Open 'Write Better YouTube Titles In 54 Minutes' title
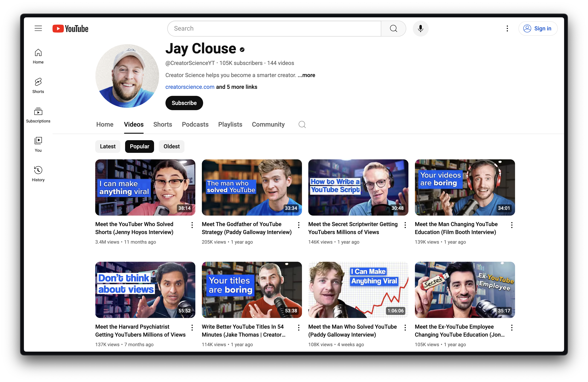Screen dimensions: 588x382 tap(244, 331)
